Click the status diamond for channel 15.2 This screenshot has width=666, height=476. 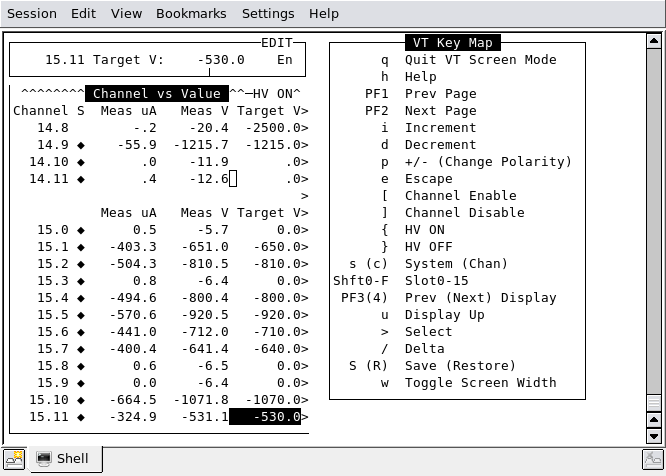coord(81,264)
